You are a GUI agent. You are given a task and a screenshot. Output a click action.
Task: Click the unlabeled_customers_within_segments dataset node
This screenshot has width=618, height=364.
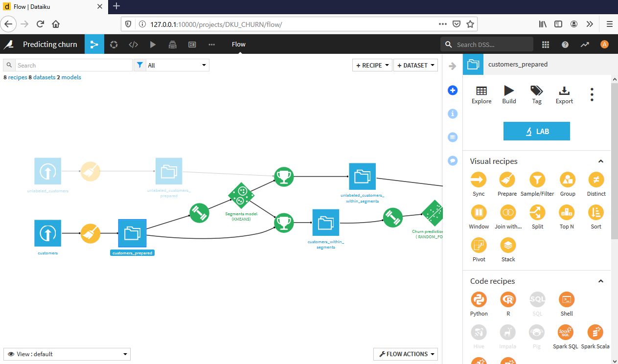[x=362, y=176]
